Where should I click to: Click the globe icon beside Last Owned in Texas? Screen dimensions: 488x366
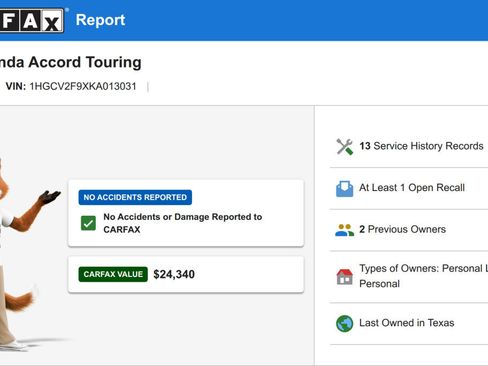point(344,323)
